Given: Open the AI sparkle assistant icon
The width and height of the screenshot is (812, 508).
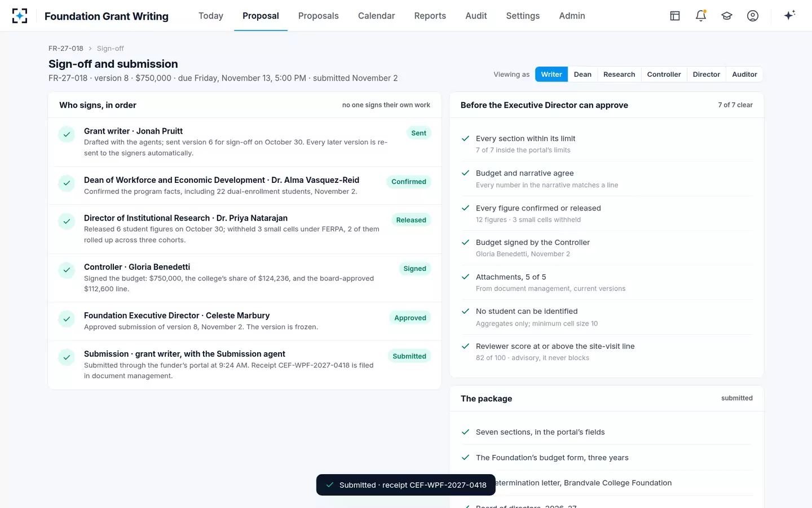Looking at the screenshot, I should [x=789, y=15].
